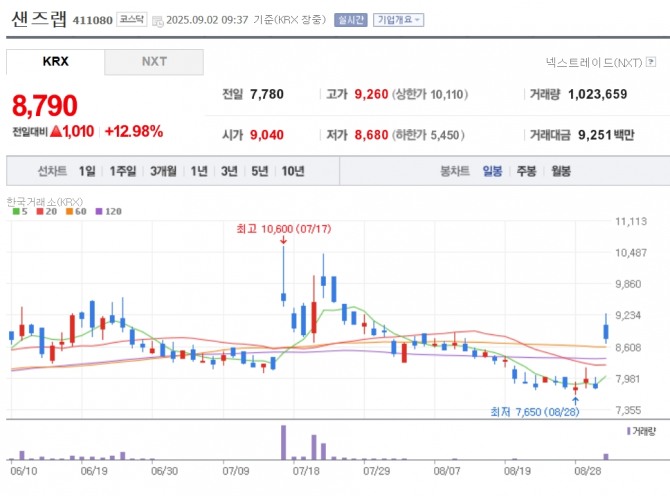Click the 실시간 badge button
The image size is (670, 496).
351,20
